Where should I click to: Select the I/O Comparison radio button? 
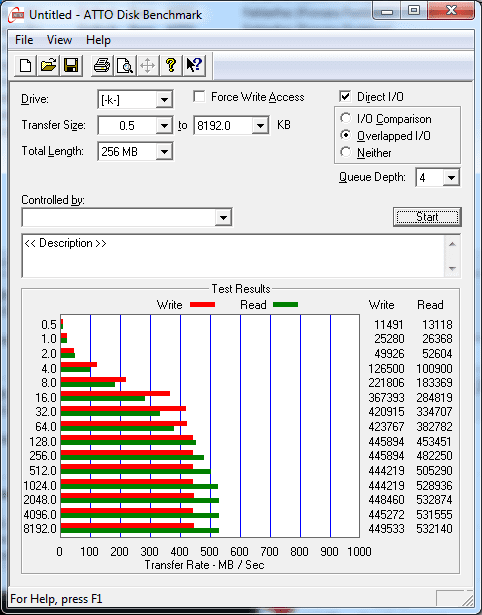coord(346,118)
